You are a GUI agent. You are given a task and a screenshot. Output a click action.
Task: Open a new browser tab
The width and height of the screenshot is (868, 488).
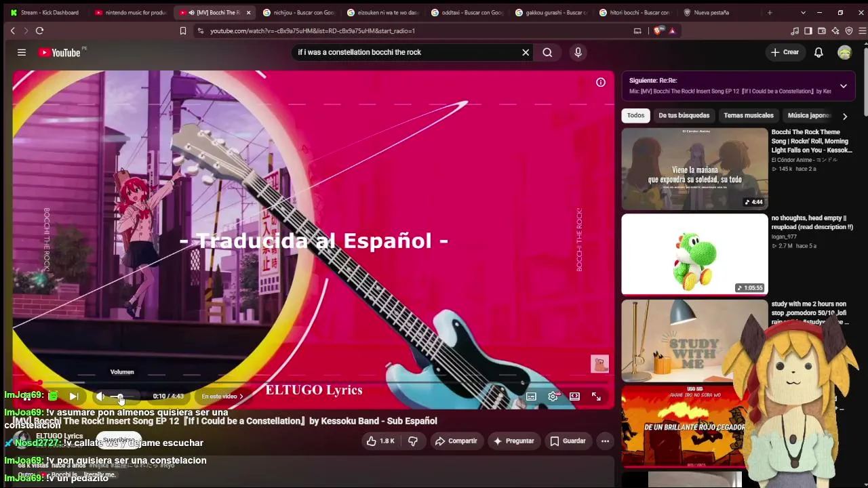770,12
